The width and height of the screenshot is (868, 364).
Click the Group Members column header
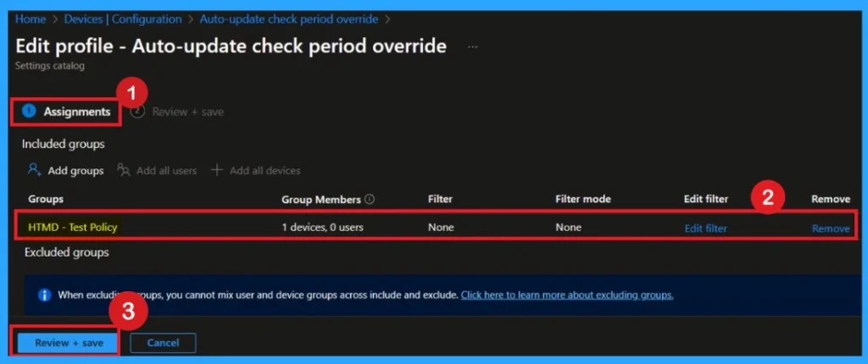321,199
